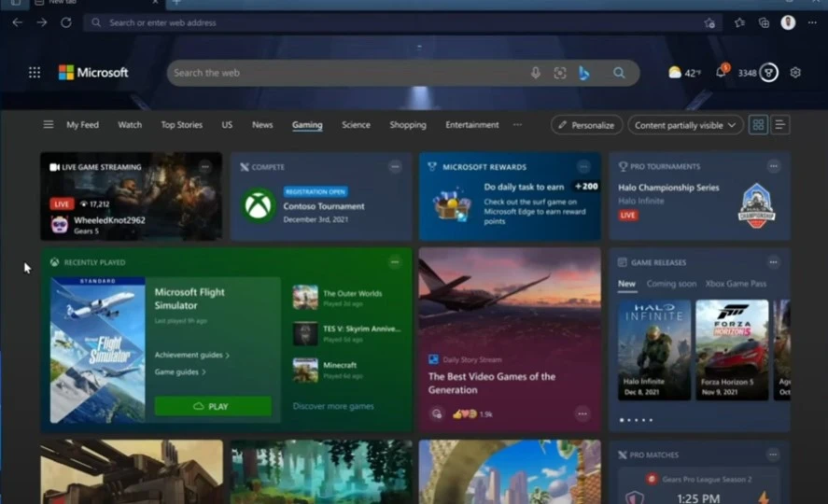This screenshot has height=504, width=828.
Task: Open the browser Settings and more ellipsis
Action: point(812,22)
